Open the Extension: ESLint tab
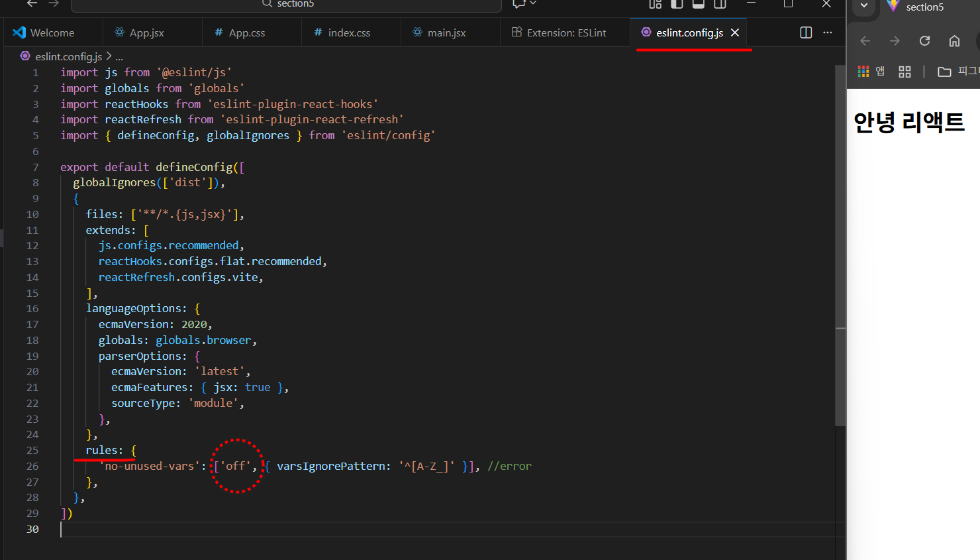The height and width of the screenshot is (560, 980). pos(565,32)
